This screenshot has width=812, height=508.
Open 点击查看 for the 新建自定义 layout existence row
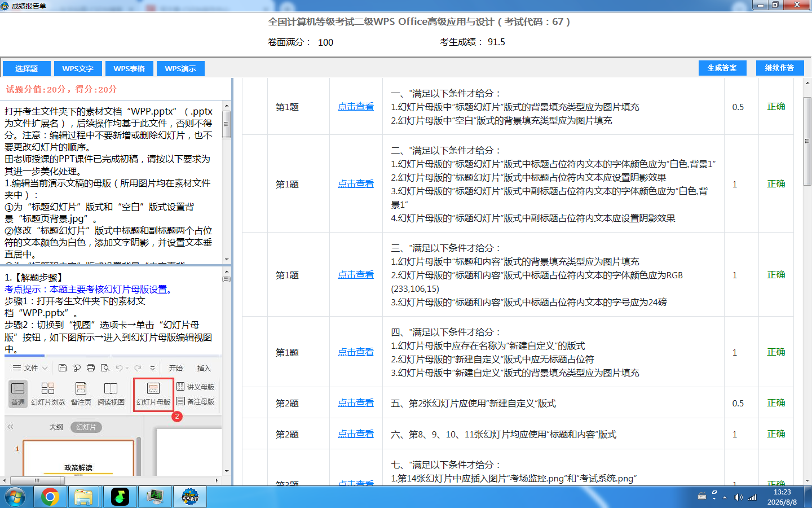tap(356, 352)
